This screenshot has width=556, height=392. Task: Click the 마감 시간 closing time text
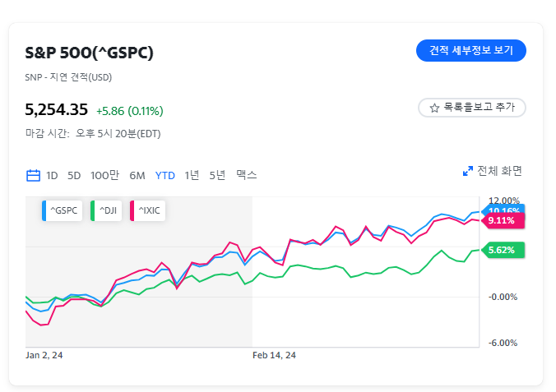pos(93,134)
